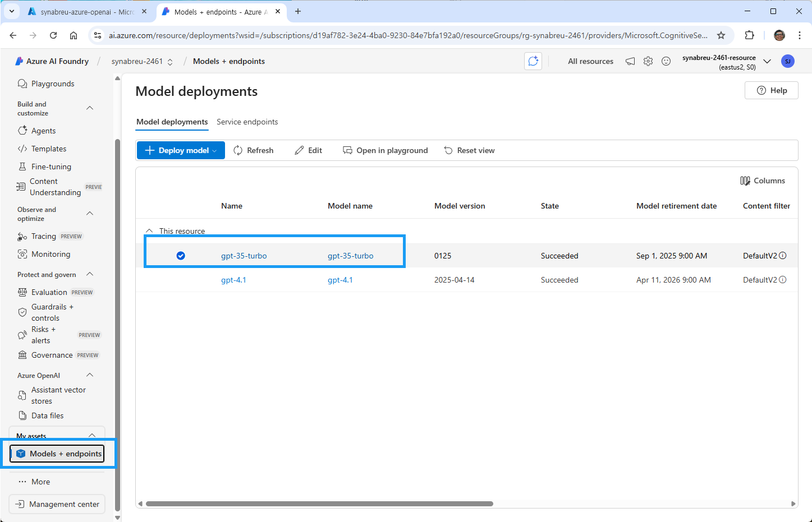Uncheck the gpt-35-turbo row checkmark

click(181, 256)
